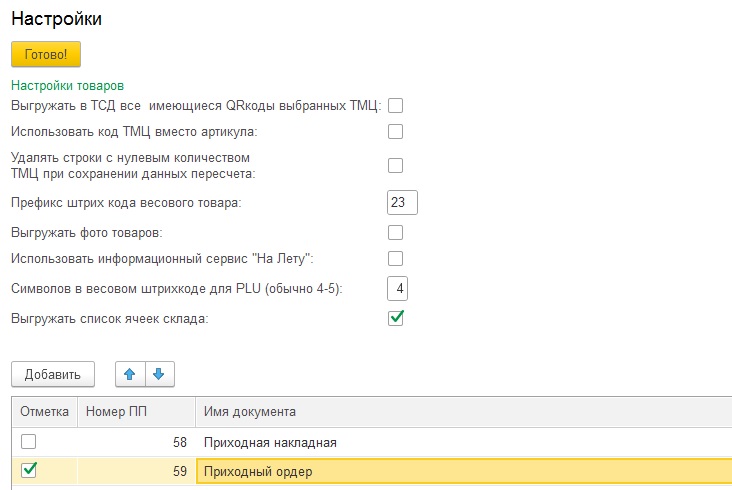This screenshot has width=732, height=490.
Task: Toggle 'Использовать код ТМЦ вместо артикула' checkbox
Action: click(395, 131)
